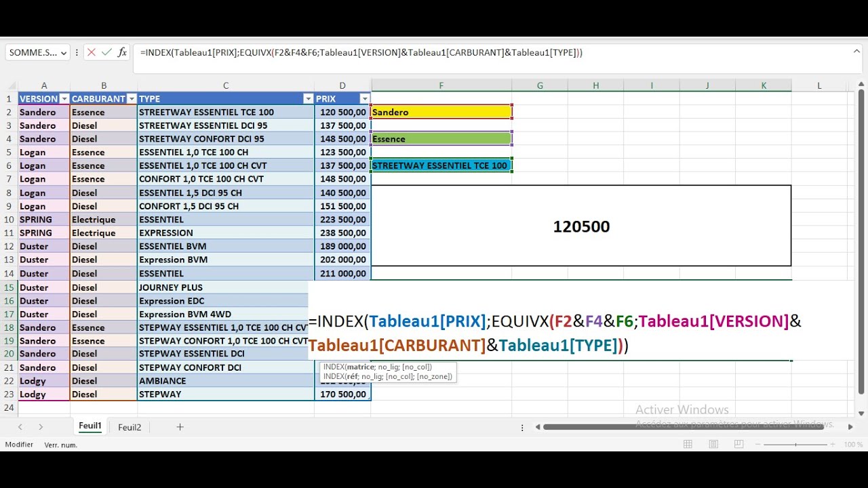Click the vertical scrollbar thumb
Viewport: 868px width, 488px height.
pos(861,241)
